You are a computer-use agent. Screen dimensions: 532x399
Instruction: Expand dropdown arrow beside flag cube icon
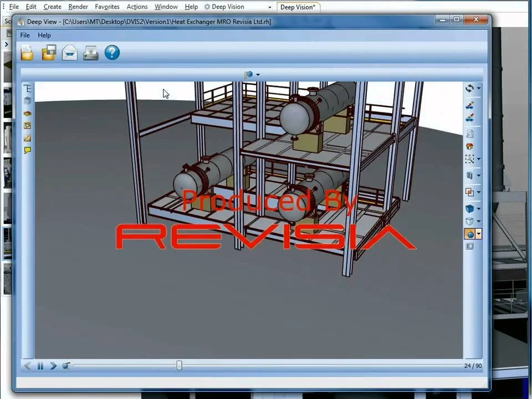[258, 75]
